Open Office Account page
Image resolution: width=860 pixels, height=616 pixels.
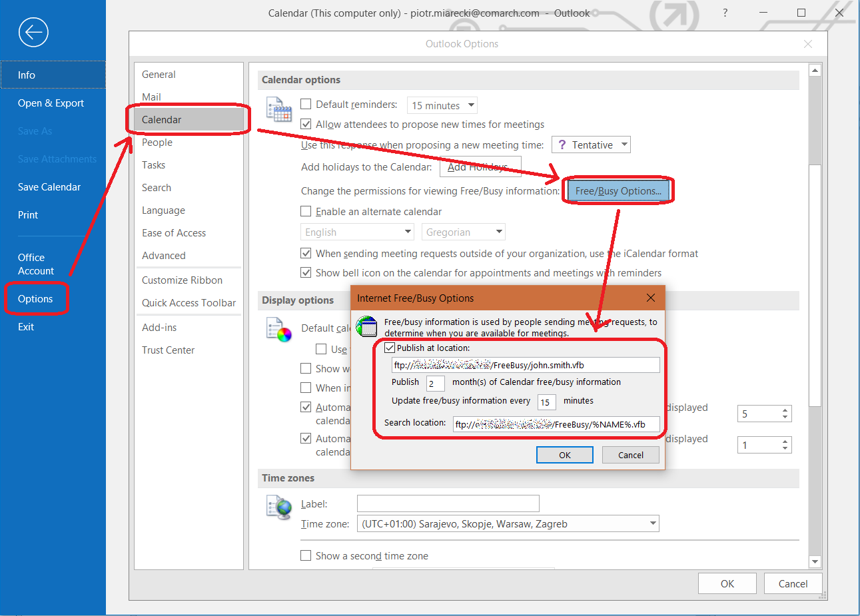coord(53,264)
